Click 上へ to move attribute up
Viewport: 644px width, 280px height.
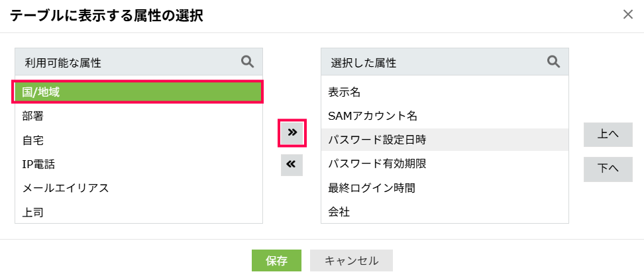tap(608, 134)
